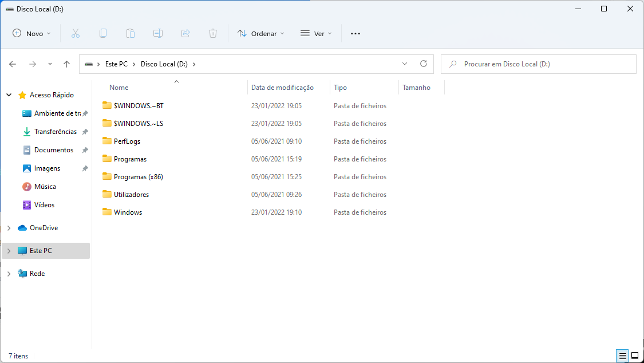Click the $WINDOWS.~BT folder icon
644x363 pixels.
coord(107,105)
